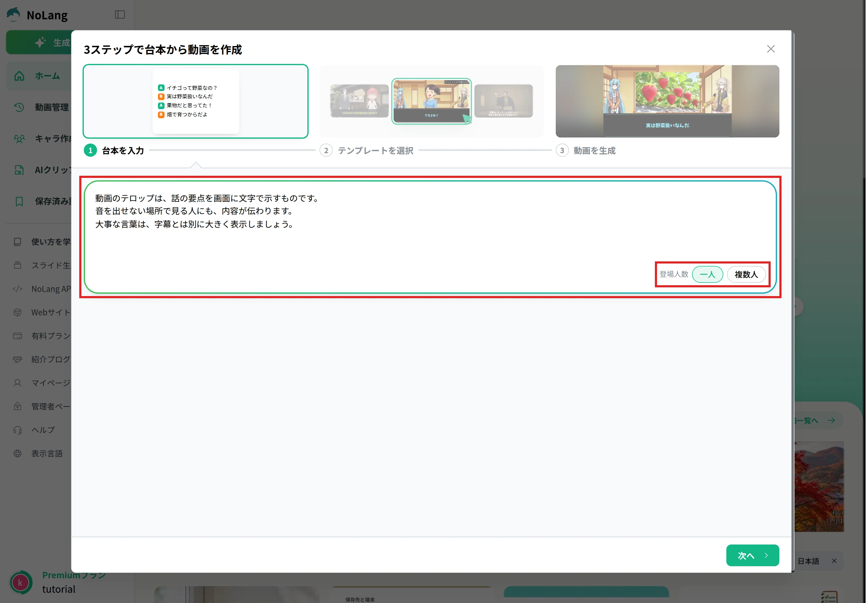
Task: Click the globe icon beside 表示言語
Action: tap(17, 453)
